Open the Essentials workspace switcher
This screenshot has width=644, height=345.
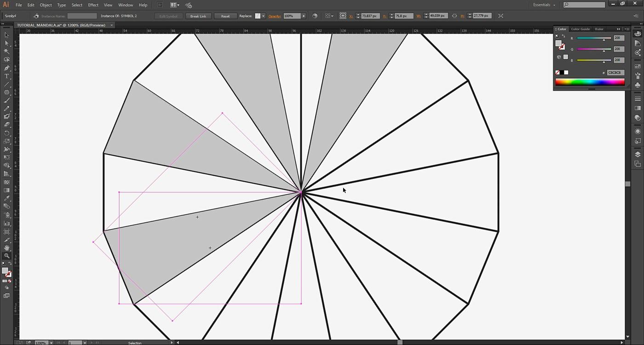coord(544,5)
